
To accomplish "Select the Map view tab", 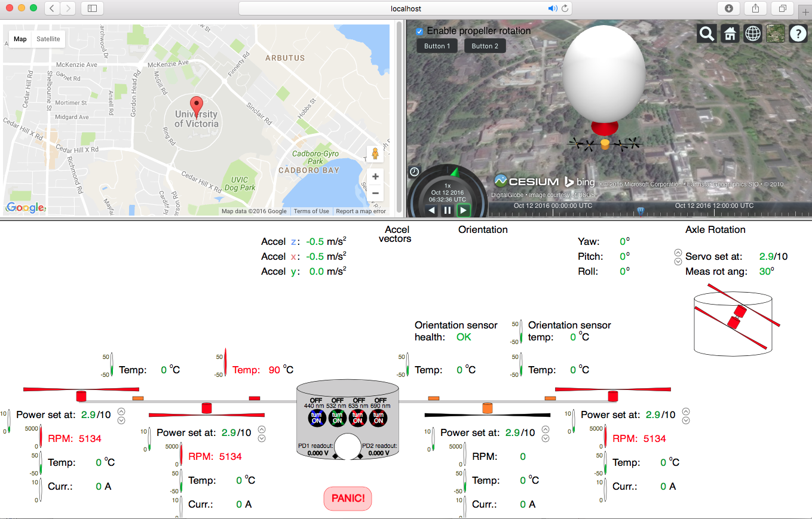I will pyautogui.click(x=20, y=39).
